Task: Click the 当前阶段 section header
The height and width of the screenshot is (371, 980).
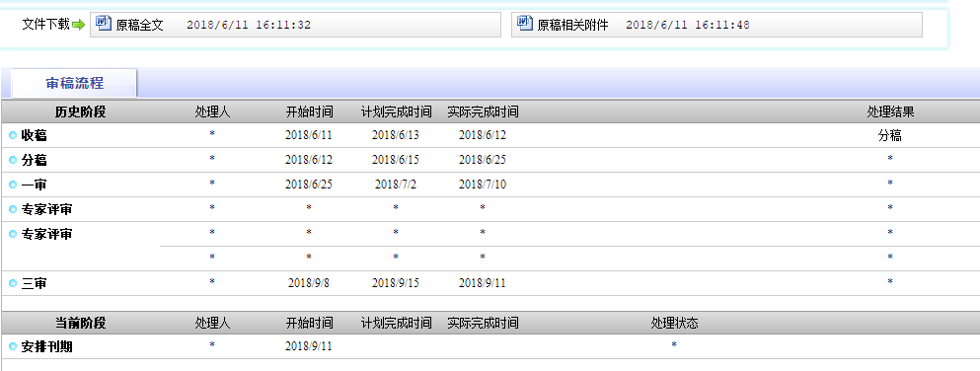Action: coord(81,323)
